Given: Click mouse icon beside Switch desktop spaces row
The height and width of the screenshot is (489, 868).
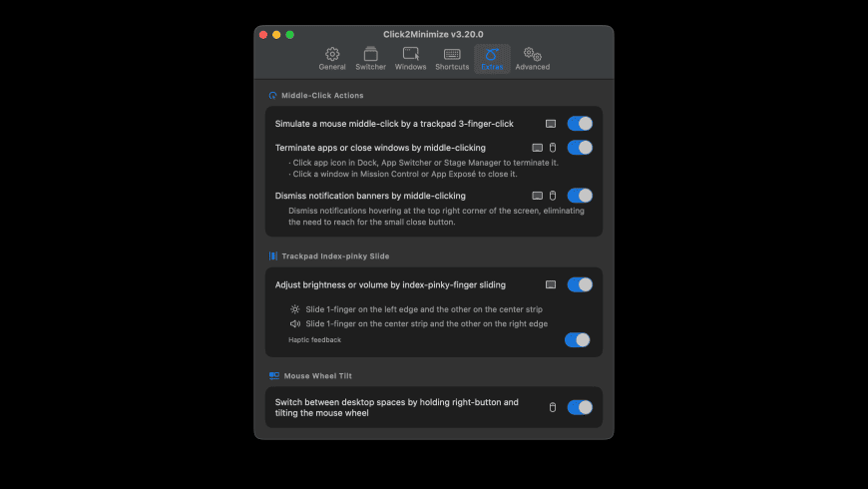Looking at the screenshot, I should point(553,407).
